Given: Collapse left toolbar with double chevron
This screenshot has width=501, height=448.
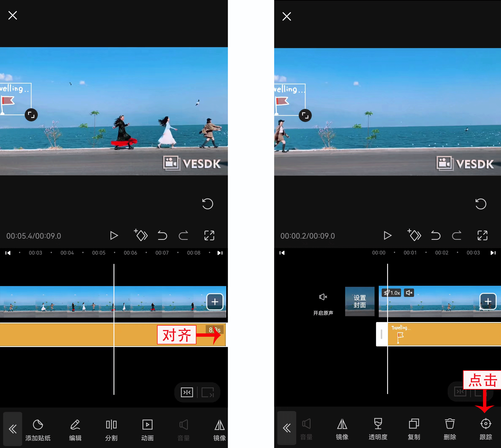Looking at the screenshot, I should click(x=13, y=429).
